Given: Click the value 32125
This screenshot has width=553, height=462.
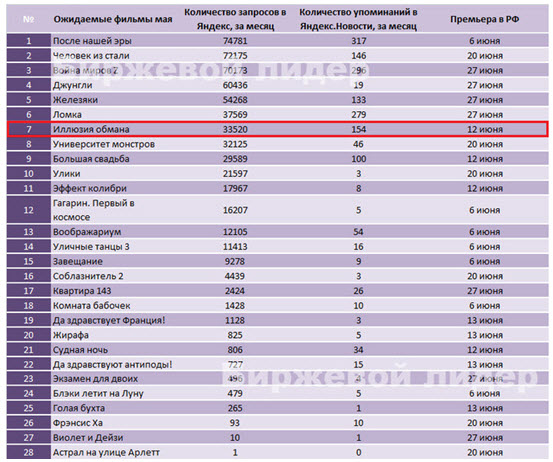Looking at the screenshot, I should (235, 144).
